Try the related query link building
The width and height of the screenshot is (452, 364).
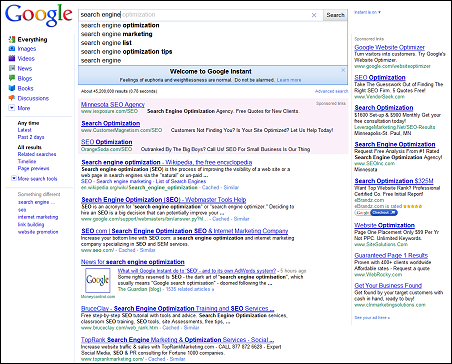click(x=31, y=224)
